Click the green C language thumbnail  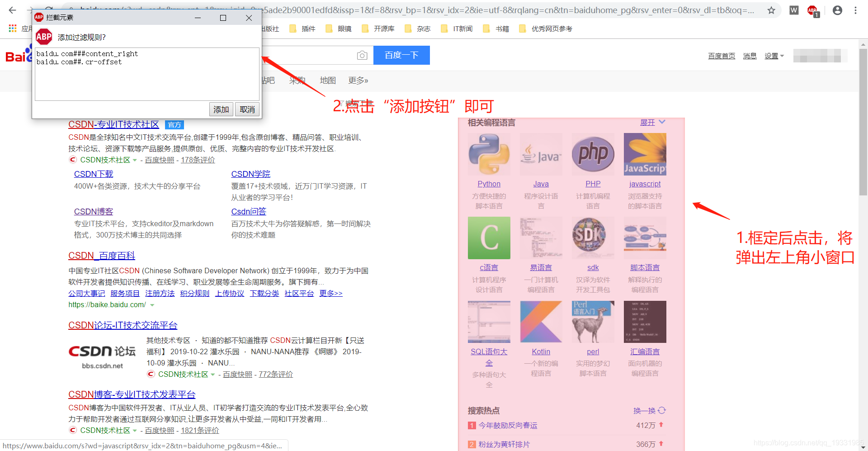[489, 238]
